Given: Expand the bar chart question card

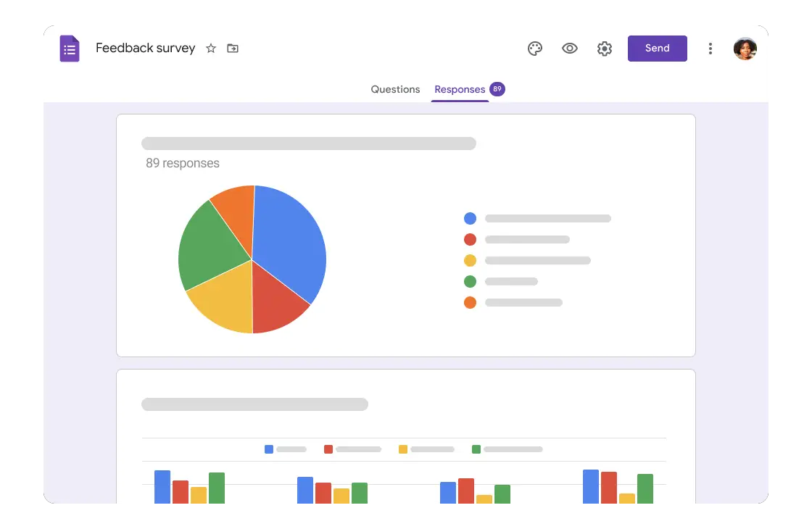Looking at the screenshot, I should (x=255, y=404).
